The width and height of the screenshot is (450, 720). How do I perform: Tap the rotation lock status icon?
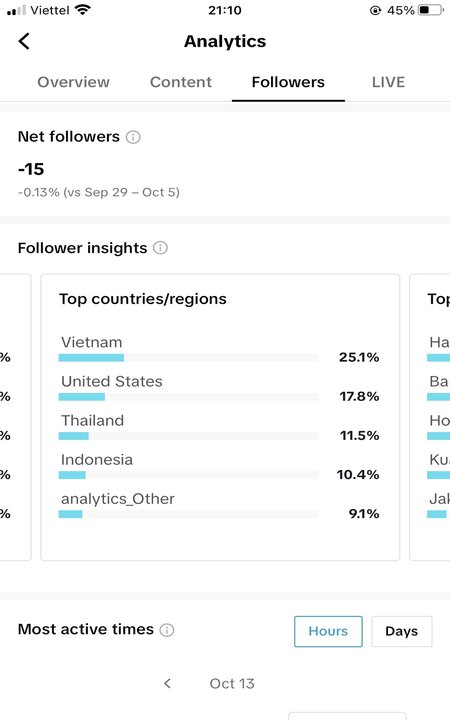(x=375, y=10)
